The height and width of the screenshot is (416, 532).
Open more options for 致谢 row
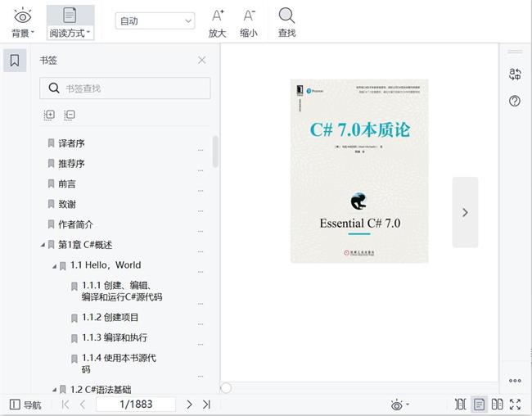[x=201, y=211]
